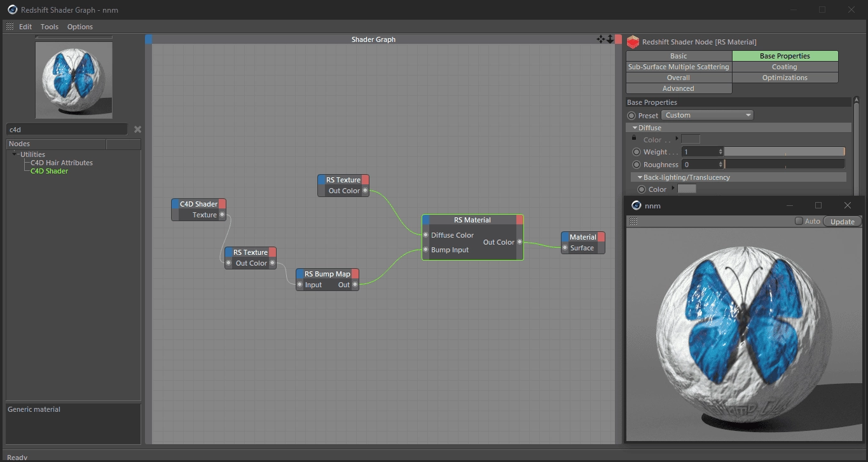Viewport: 868px width, 462px height.
Task: Select C4D Hair Attributes in node tree
Action: coord(62,163)
